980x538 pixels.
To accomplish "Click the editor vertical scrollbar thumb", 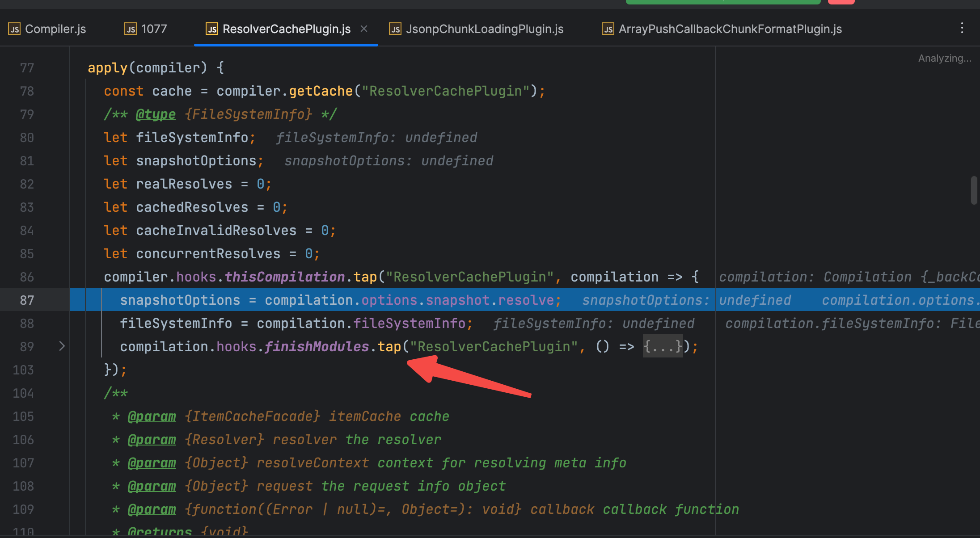I will pyautogui.click(x=974, y=190).
